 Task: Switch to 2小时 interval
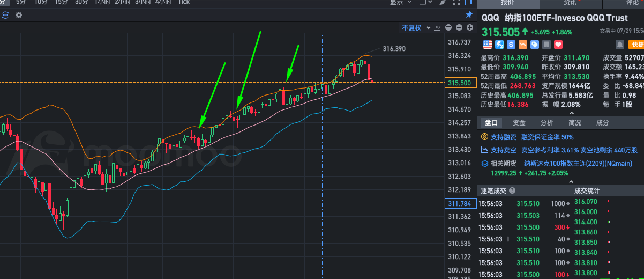pyautogui.click(x=123, y=2)
